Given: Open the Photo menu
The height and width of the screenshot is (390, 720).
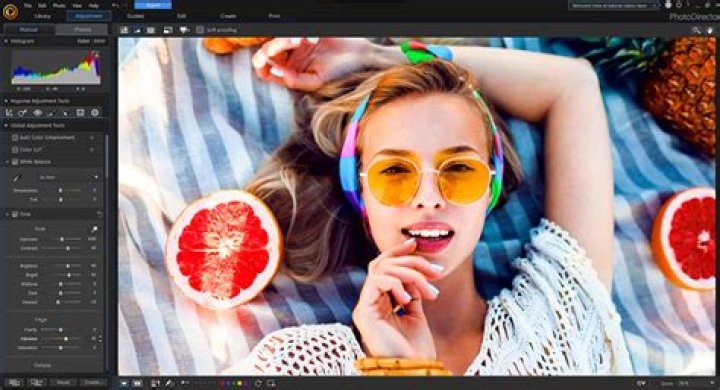Looking at the screenshot, I should click(x=59, y=6).
